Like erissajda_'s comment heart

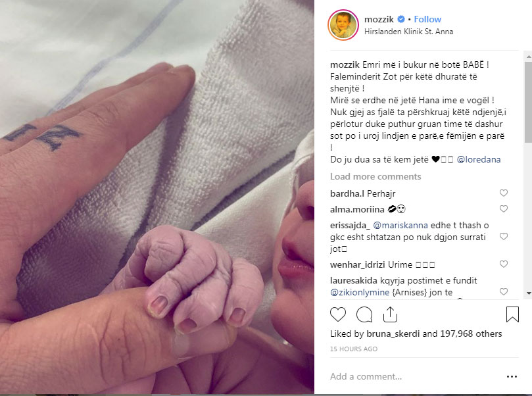point(504,236)
